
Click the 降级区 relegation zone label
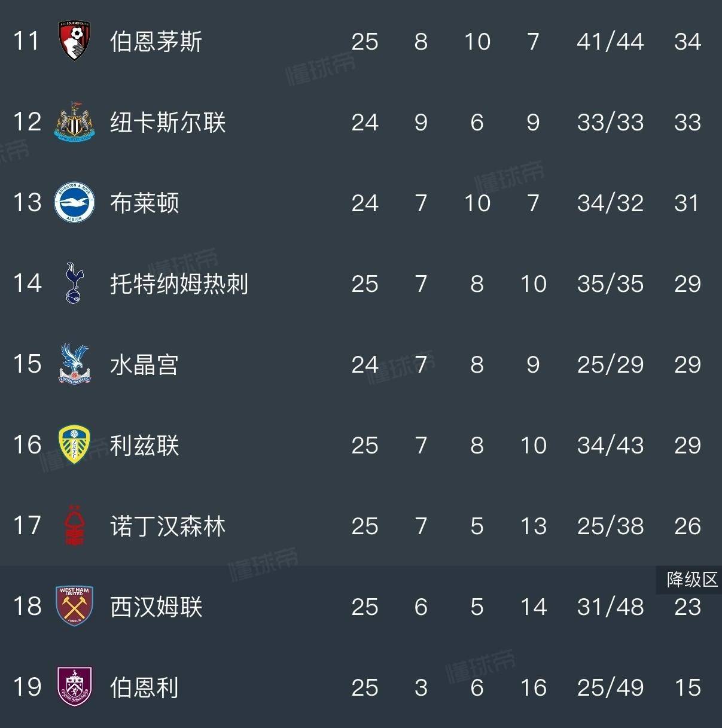coord(692,579)
